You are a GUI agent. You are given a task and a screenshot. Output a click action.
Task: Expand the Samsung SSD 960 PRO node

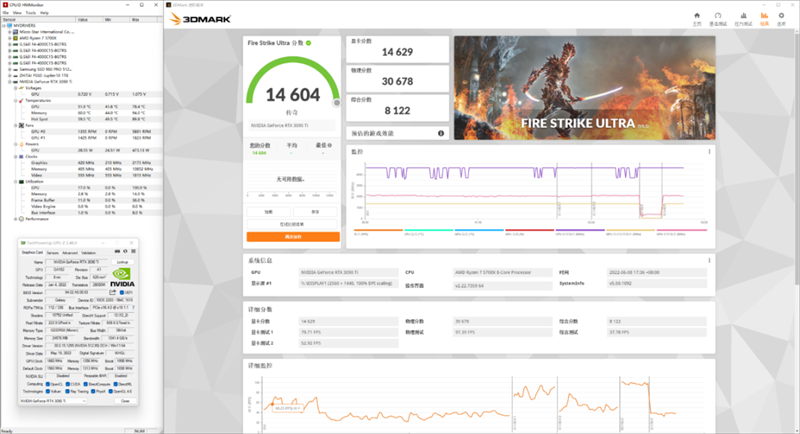9,69
